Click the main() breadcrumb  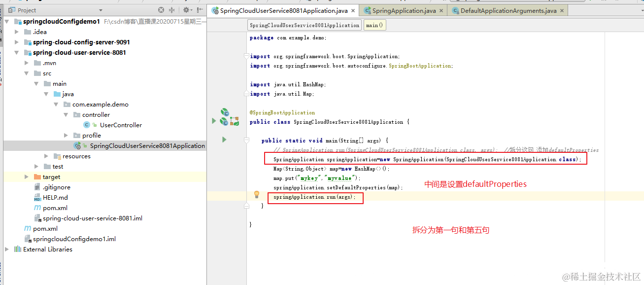(x=375, y=25)
